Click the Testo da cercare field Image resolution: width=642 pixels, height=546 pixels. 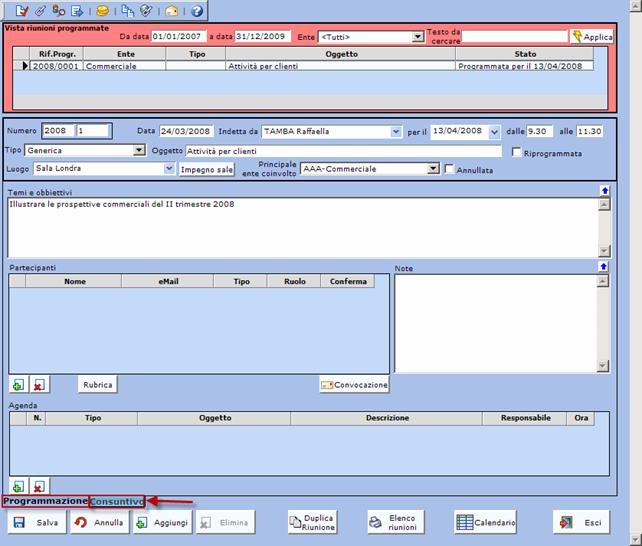(x=514, y=37)
